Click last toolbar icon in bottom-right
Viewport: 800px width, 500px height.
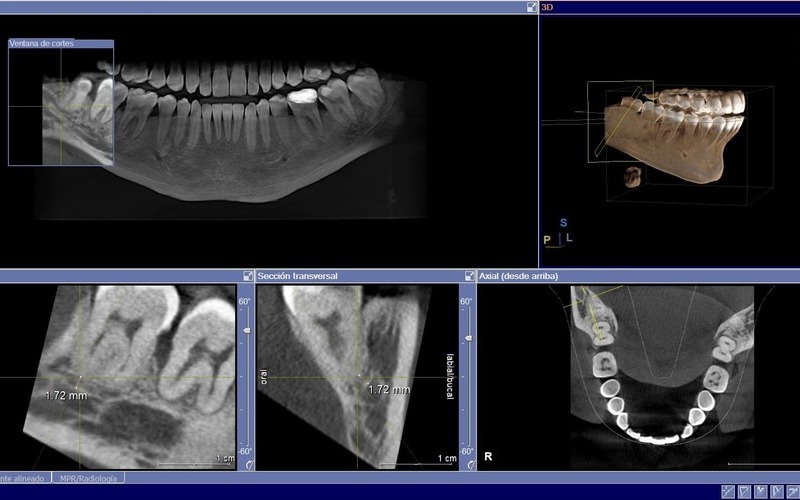(x=793, y=491)
